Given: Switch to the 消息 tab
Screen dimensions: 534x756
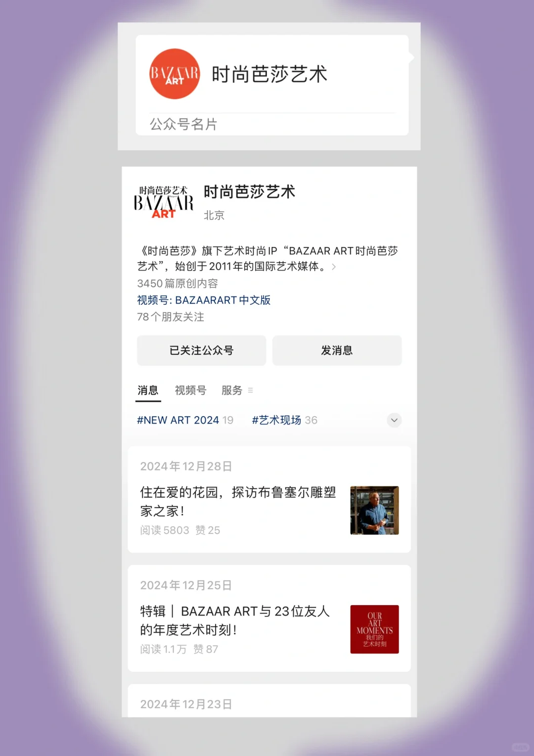Looking at the screenshot, I should pyautogui.click(x=148, y=390).
